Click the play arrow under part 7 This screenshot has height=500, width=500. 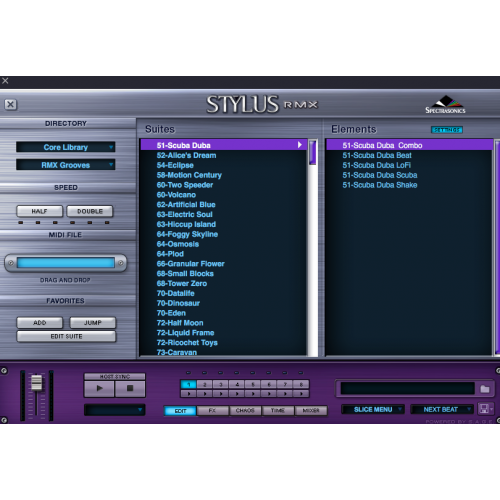tap(285, 394)
